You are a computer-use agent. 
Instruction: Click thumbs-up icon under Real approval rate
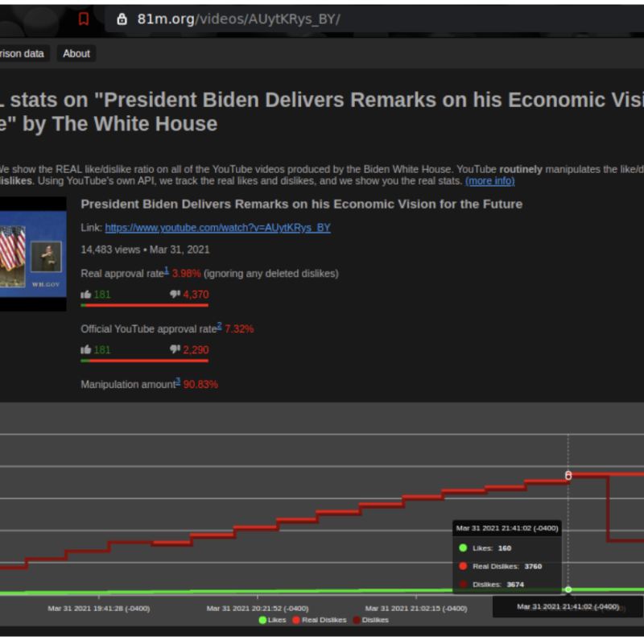pos(86,295)
